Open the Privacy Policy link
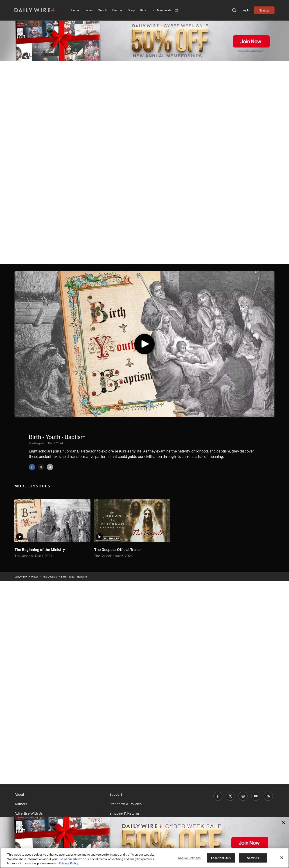289x868 pixels. [69, 863]
